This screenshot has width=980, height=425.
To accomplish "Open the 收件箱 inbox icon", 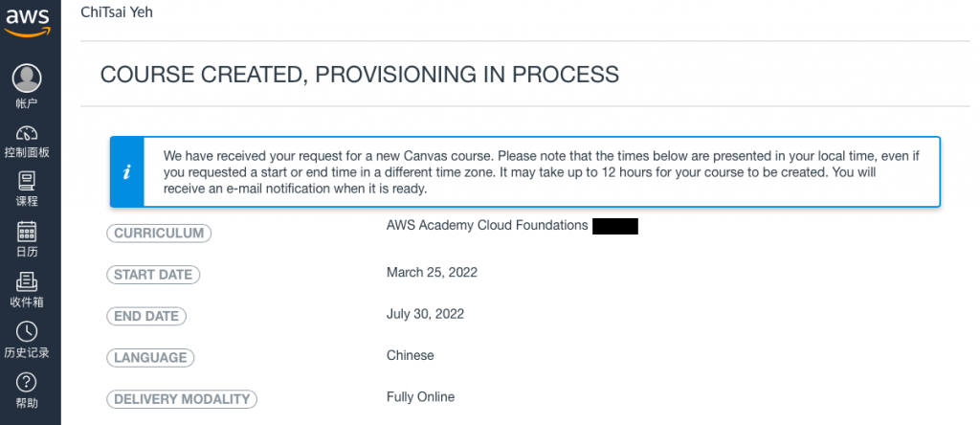I will pos(27,281).
